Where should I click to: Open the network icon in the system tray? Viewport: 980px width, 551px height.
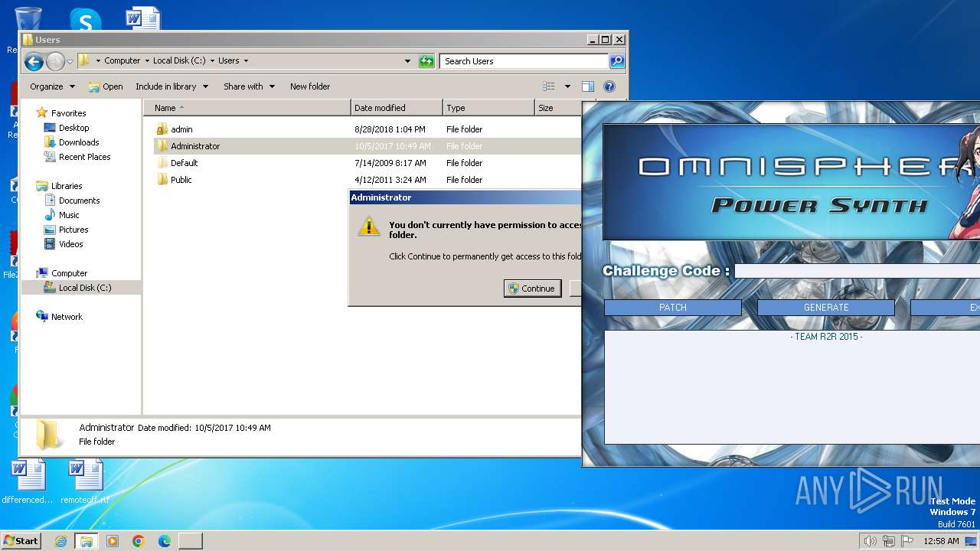(889, 541)
